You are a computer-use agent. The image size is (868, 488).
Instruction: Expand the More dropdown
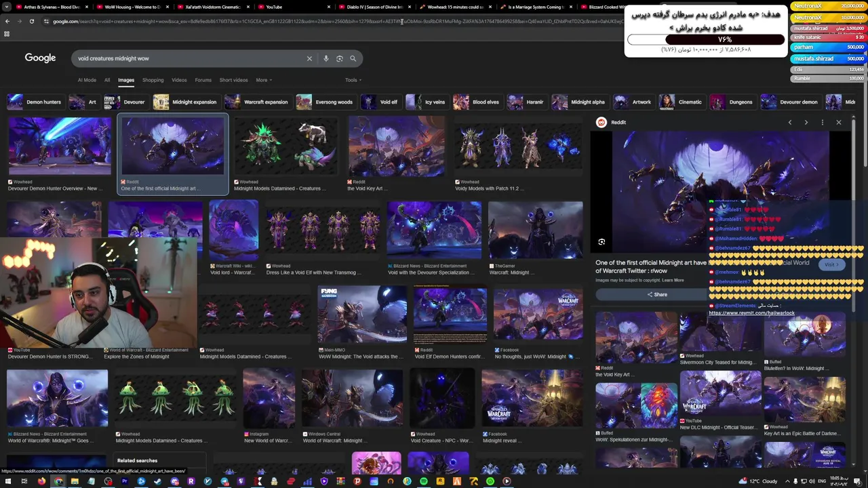tap(264, 80)
